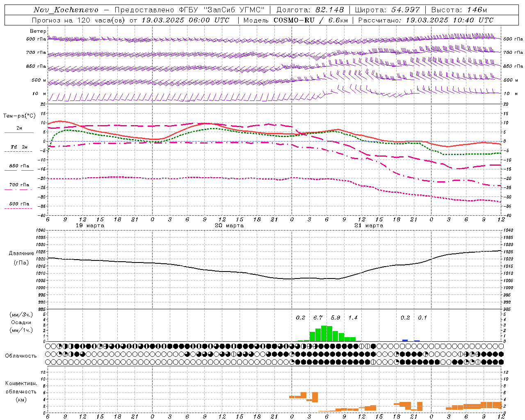
Task: Click the '(мм/3ч.)' unit label
Action: click(x=21, y=315)
